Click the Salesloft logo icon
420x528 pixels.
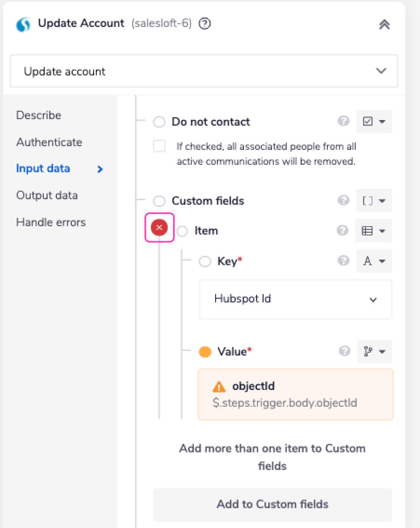pyautogui.click(x=23, y=24)
